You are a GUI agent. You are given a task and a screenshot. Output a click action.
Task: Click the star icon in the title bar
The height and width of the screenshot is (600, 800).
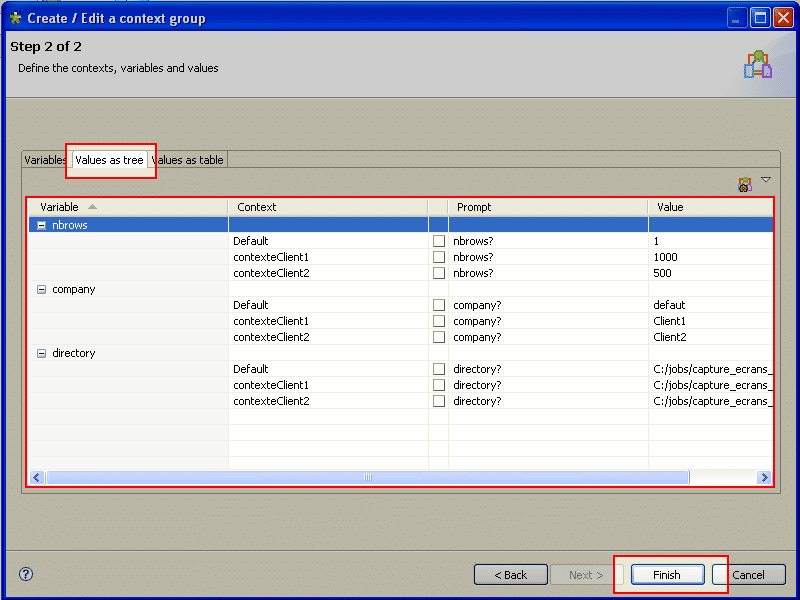pos(15,18)
